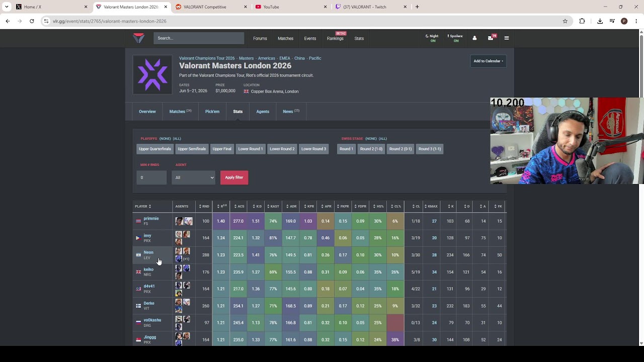Open the Chrome three-dot menu
Viewport: 644px width, 362px height.
[636, 21]
